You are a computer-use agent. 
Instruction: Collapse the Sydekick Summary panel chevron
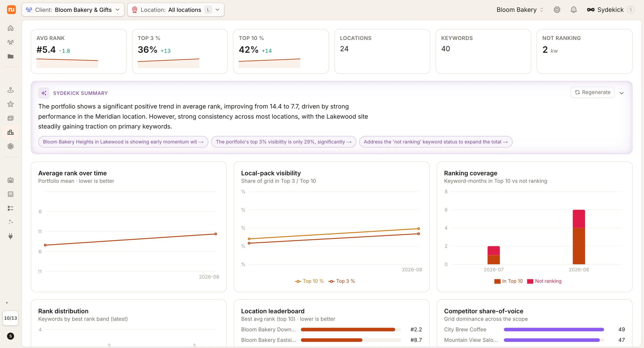click(622, 93)
